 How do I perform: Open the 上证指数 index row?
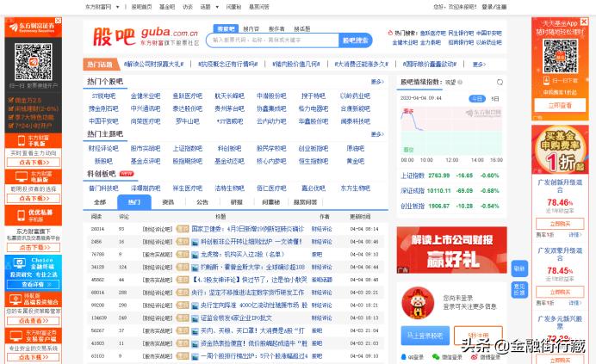pos(450,176)
